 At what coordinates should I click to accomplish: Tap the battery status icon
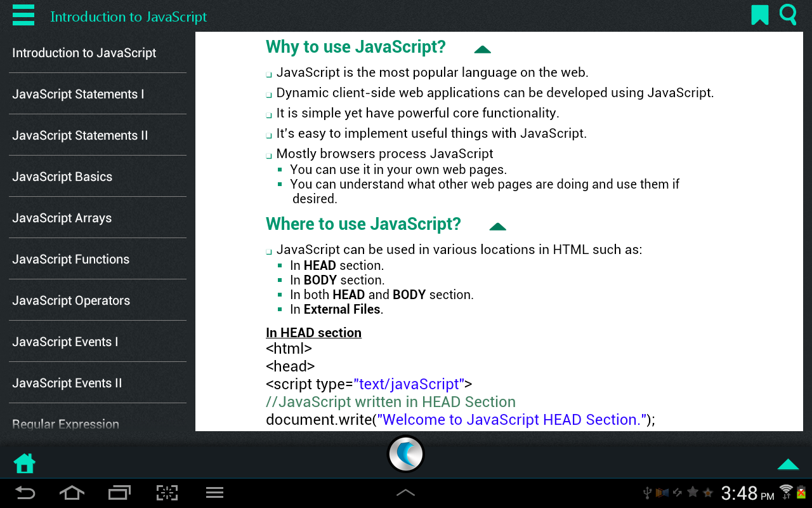coord(801,492)
